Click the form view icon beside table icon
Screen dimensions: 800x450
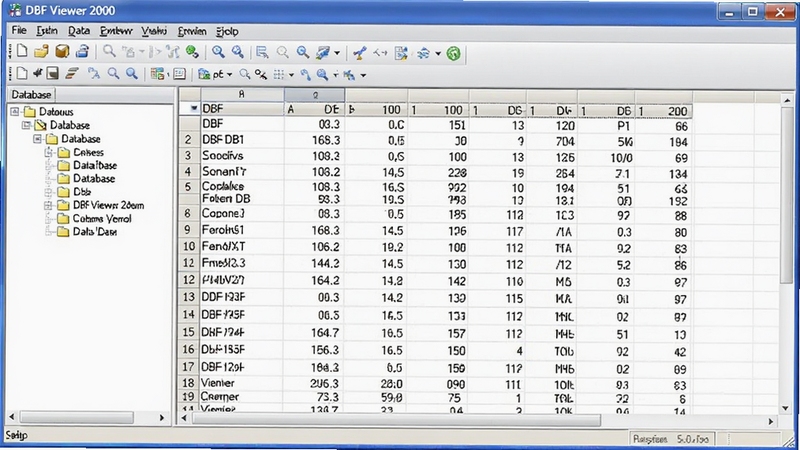click(179, 74)
